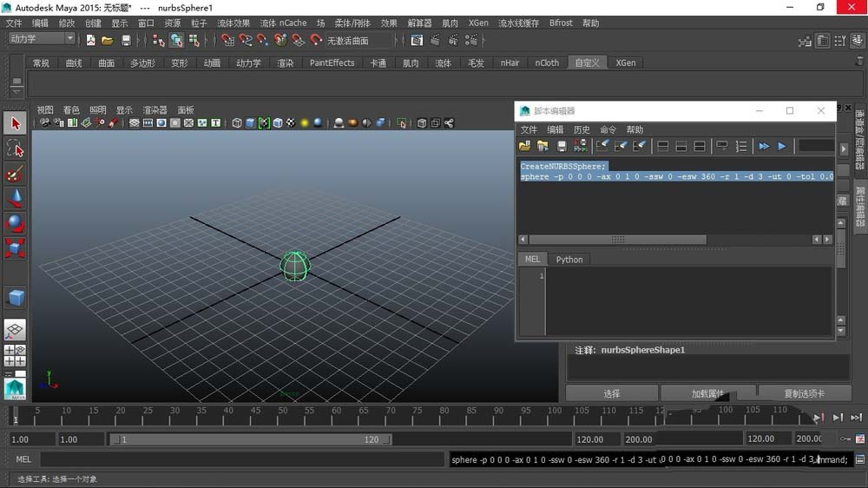Save the script with the floppy disk icon
Image resolution: width=868 pixels, height=488 pixels.
point(562,146)
